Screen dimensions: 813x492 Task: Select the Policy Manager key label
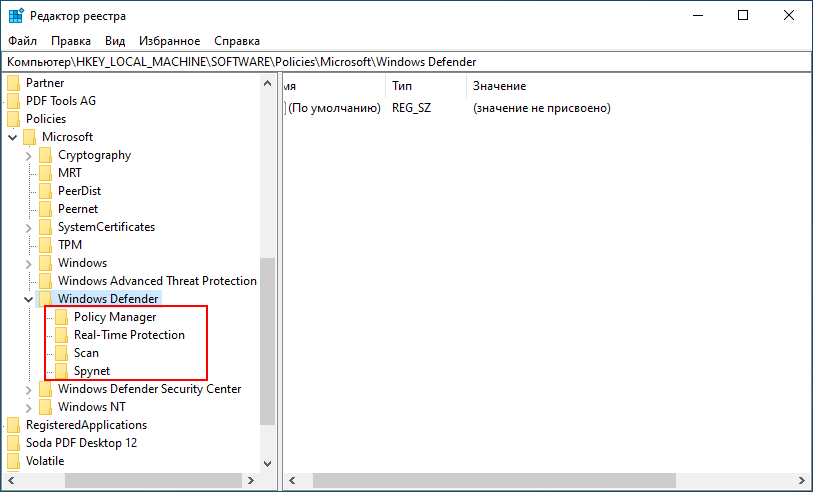pyautogui.click(x=115, y=317)
